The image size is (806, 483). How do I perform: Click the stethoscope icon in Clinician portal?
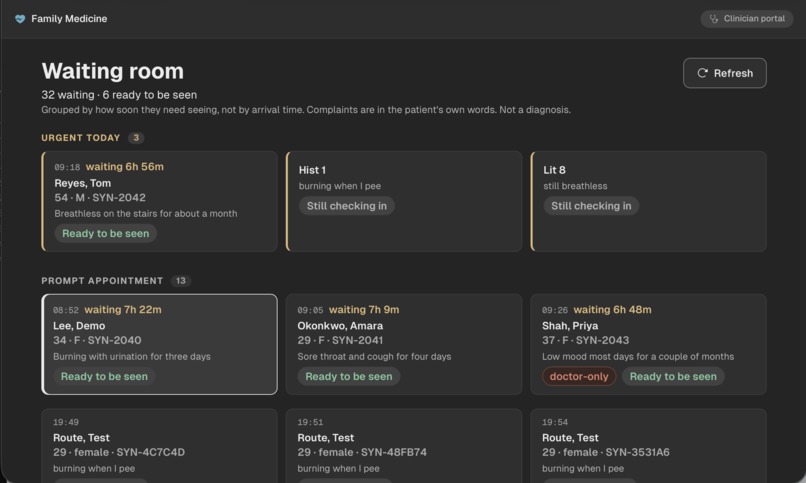713,19
